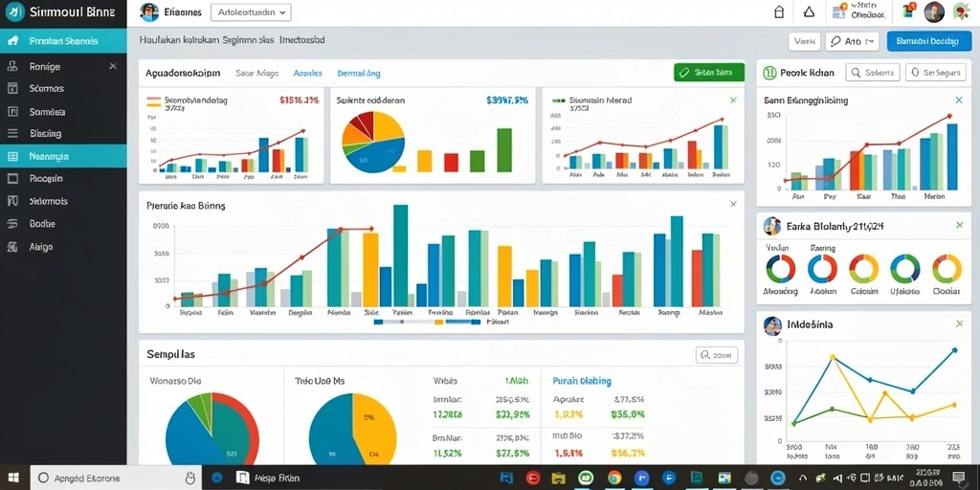Click the green legend swatch beside Sliomasin Nlarad
Image resolution: width=980 pixels, height=490 pixels.
pyautogui.click(x=559, y=100)
